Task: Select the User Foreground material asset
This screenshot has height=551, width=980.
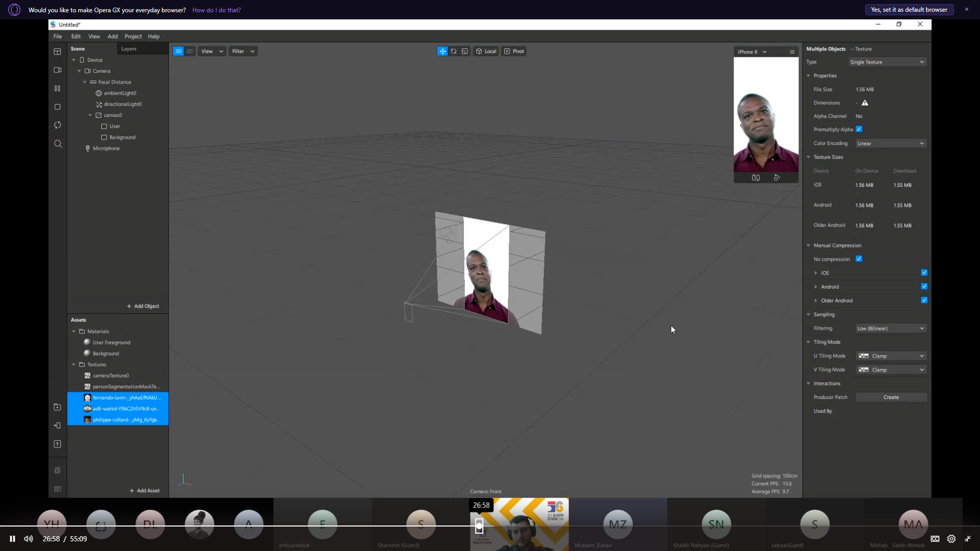Action: tap(111, 342)
